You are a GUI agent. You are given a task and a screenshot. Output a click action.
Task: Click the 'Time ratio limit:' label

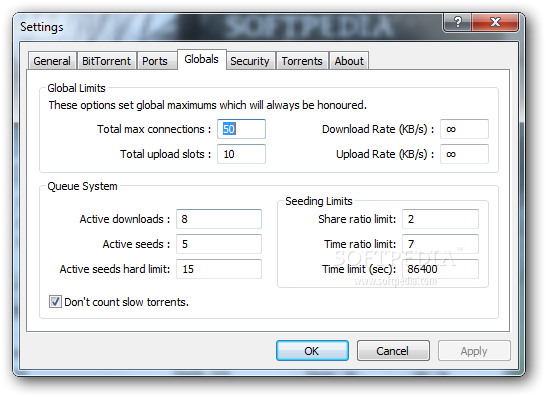[360, 244]
